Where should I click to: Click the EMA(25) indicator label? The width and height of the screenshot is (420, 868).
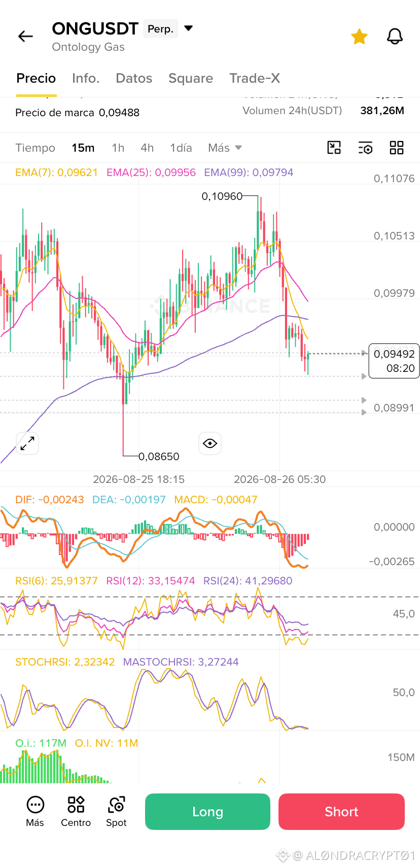click(151, 172)
